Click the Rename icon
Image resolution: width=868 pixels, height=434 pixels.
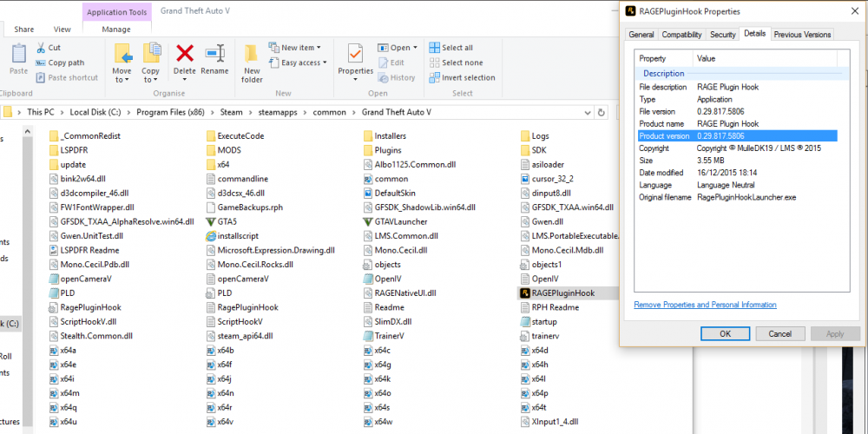click(214, 53)
